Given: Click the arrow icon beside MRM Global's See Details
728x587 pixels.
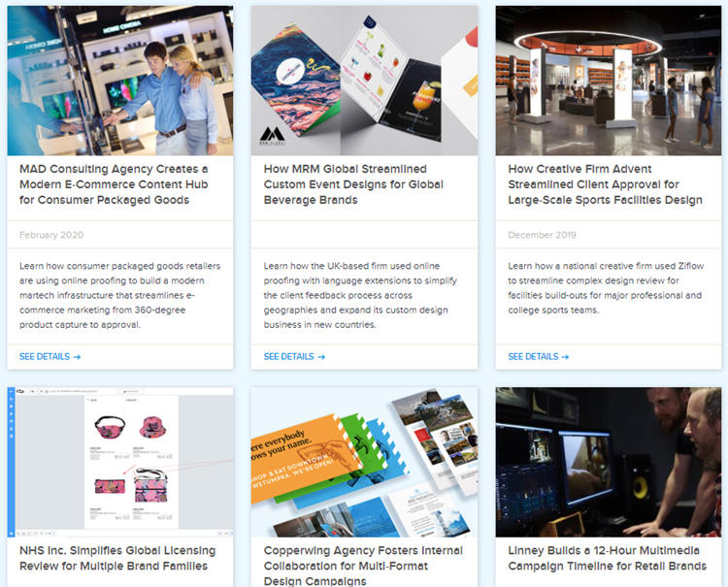Looking at the screenshot, I should point(321,357).
